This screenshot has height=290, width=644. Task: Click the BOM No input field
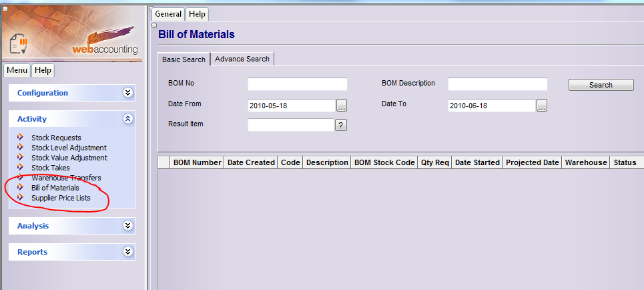(298, 84)
